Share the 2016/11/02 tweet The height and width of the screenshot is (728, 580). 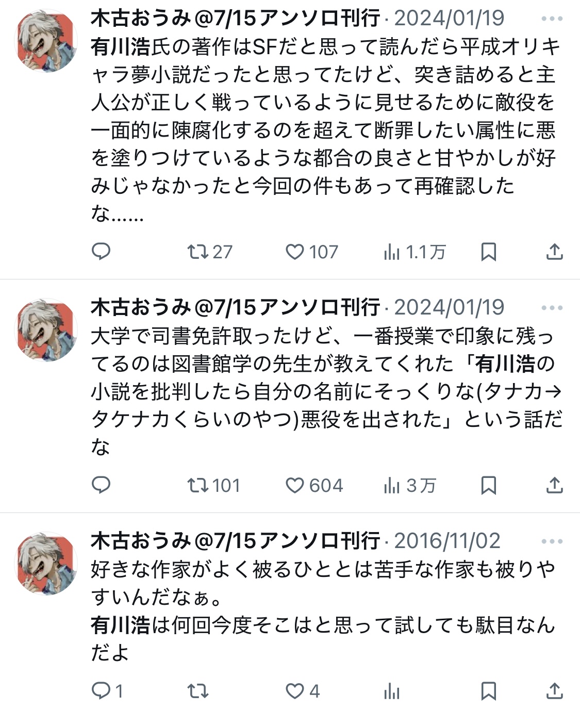pos(554,691)
